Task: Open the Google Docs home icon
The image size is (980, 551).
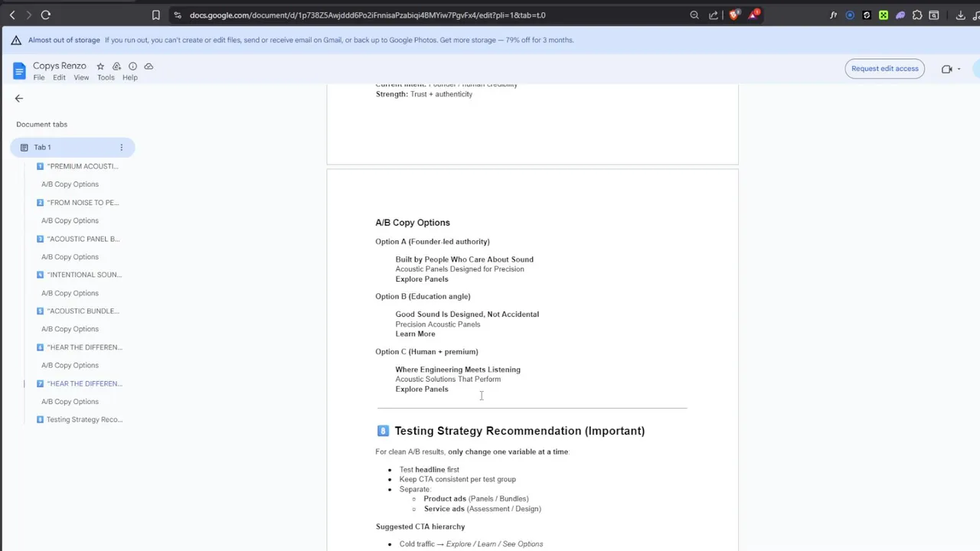Action: click(19, 71)
